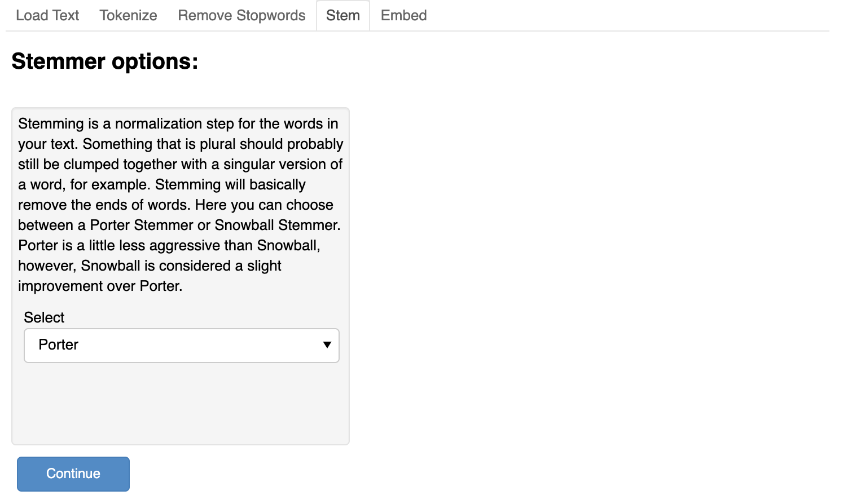Click the empty gray area below the dropdown
The image size is (852, 504).
[181, 403]
